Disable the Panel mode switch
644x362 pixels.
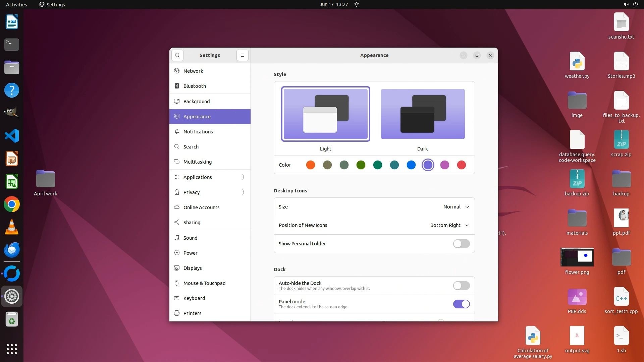click(x=461, y=304)
